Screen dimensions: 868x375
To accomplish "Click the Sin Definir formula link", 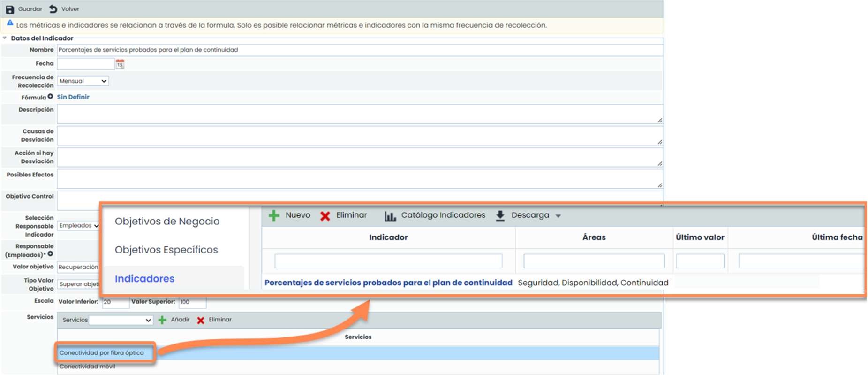I will (x=73, y=97).
